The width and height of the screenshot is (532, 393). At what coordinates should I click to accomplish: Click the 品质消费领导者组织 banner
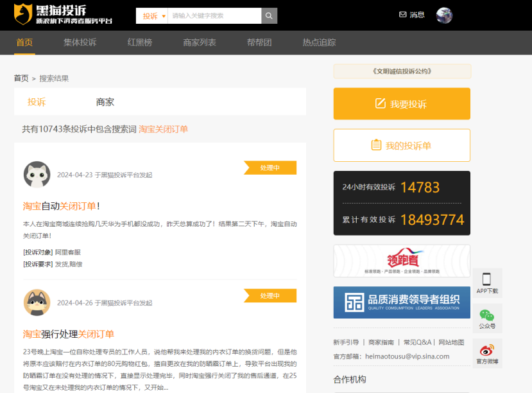402,302
